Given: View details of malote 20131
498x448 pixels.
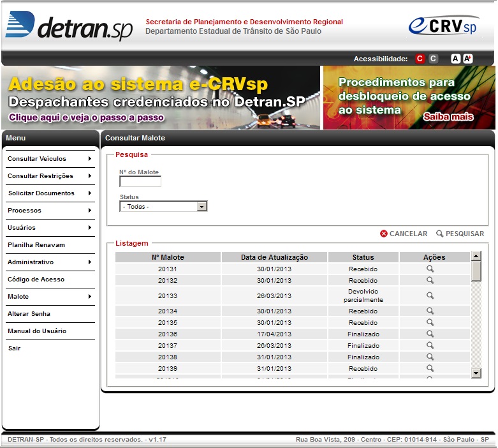Looking at the screenshot, I should click(430, 269).
